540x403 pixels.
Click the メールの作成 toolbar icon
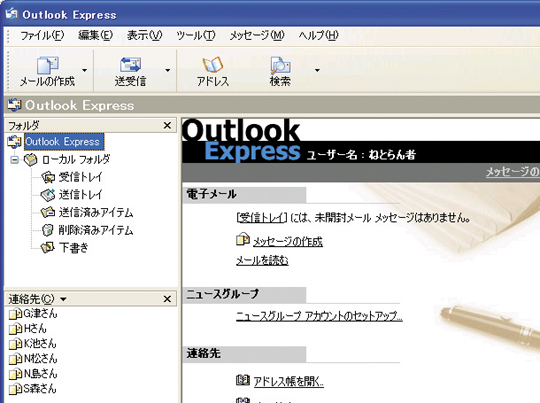(48, 65)
